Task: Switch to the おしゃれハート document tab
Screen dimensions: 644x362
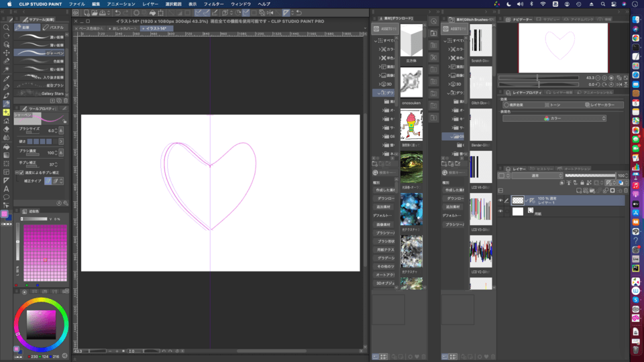Action: click(123, 29)
